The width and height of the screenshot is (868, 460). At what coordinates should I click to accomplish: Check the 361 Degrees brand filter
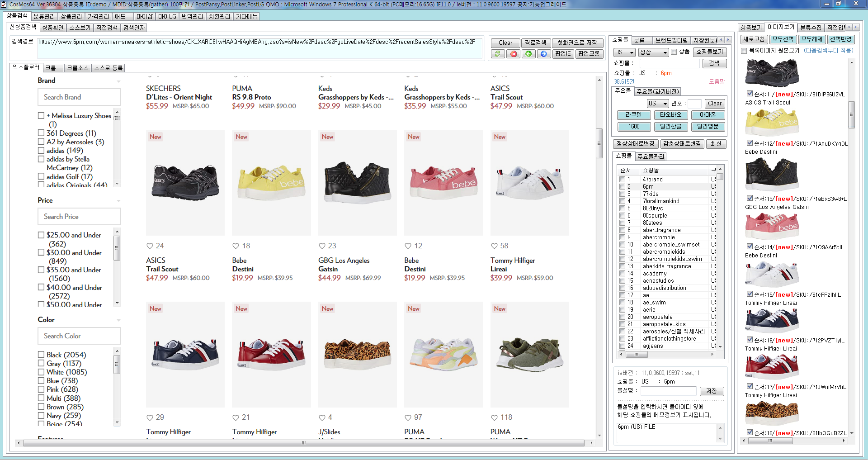41,133
